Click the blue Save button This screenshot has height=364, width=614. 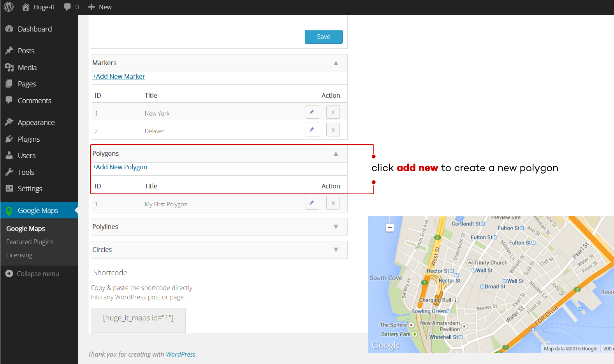[324, 37]
